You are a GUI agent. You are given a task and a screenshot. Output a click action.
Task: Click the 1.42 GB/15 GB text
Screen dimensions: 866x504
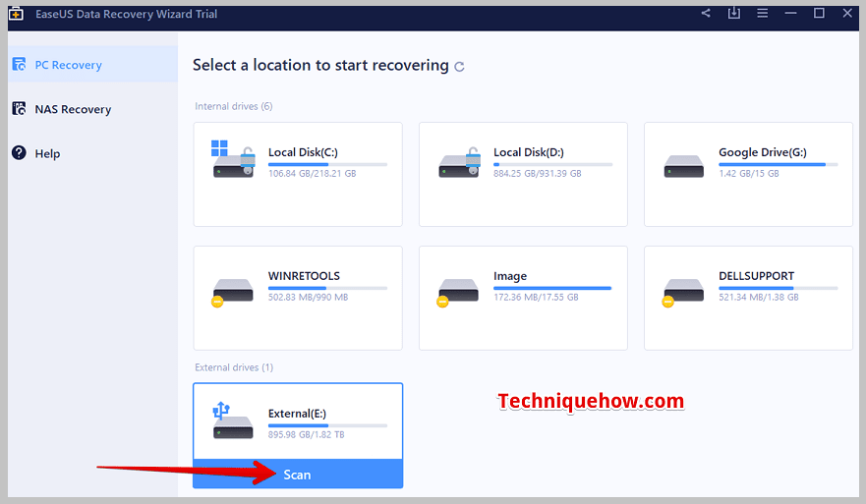pos(748,173)
